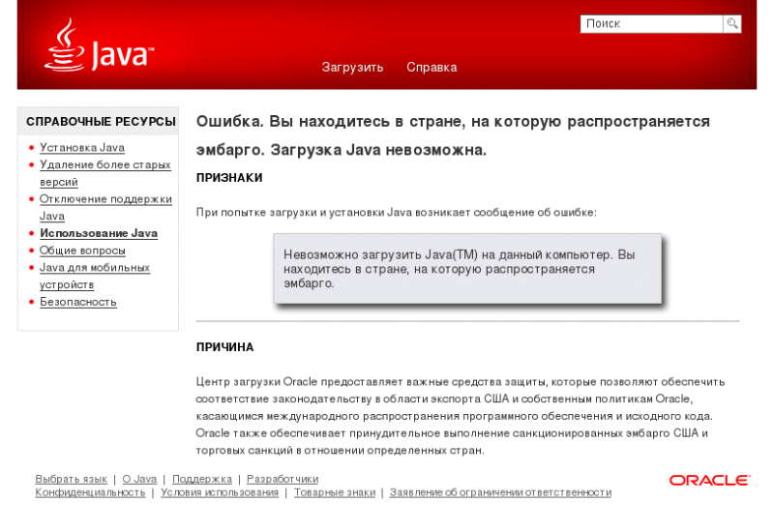Open Отключение поддержки Java link
This screenshot has height=532, width=774.
(x=105, y=207)
